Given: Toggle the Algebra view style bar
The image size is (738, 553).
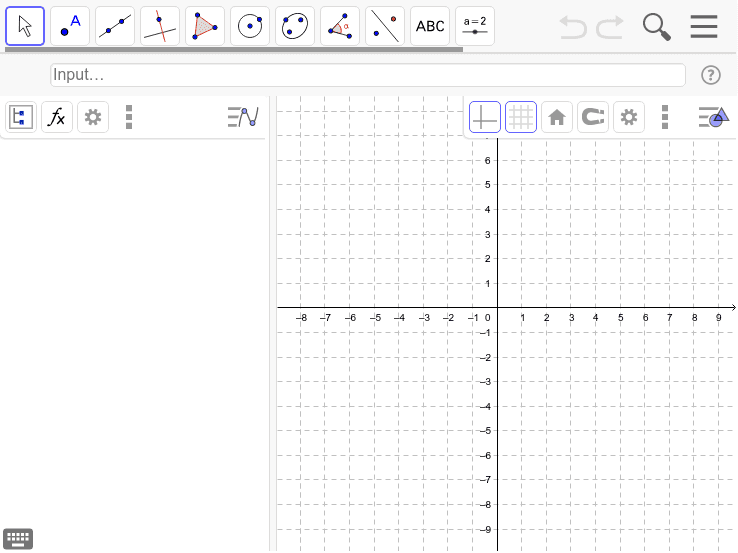Looking at the screenshot, I should coord(243,117).
